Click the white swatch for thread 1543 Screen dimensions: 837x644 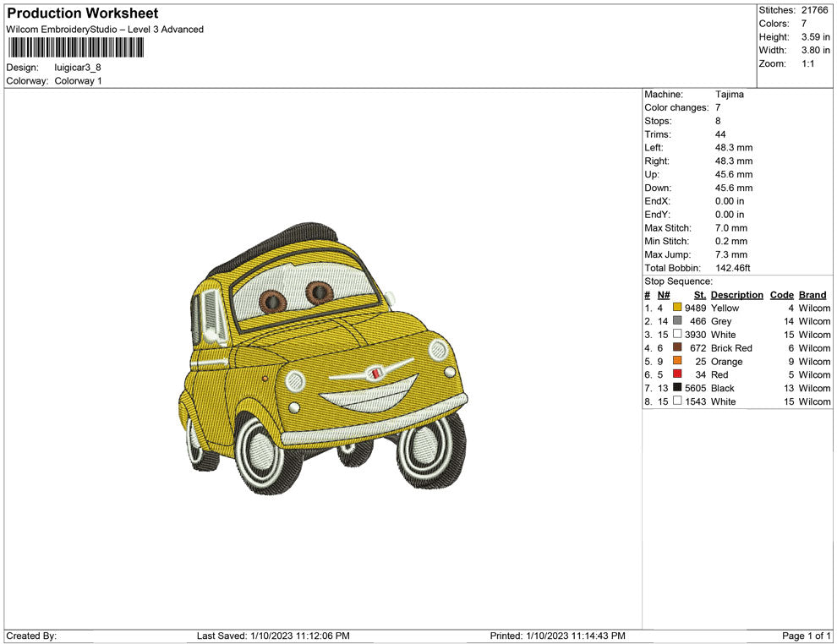[x=677, y=401]
